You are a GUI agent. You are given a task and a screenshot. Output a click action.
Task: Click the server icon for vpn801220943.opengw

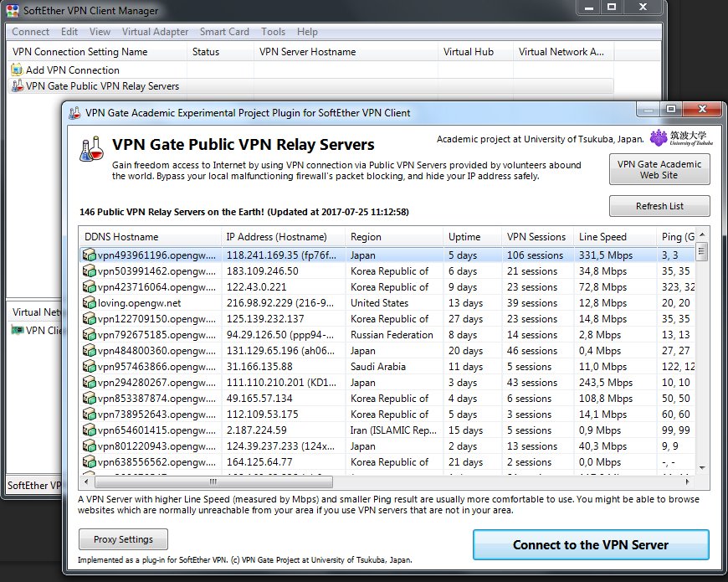(89, 446)
